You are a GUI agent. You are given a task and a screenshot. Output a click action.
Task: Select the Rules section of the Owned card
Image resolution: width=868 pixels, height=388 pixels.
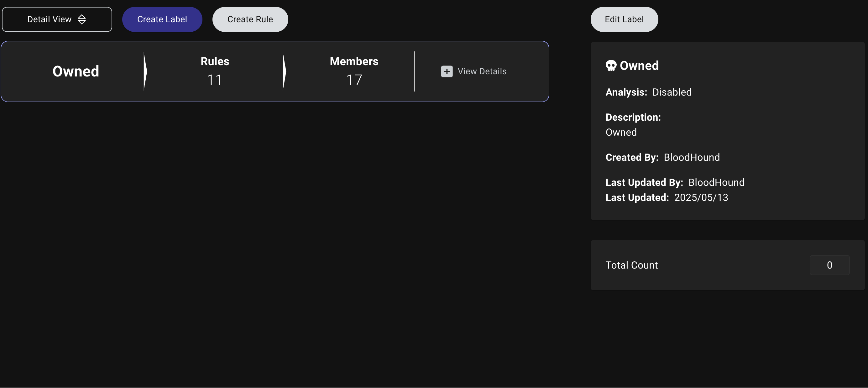tap(214, 71)
